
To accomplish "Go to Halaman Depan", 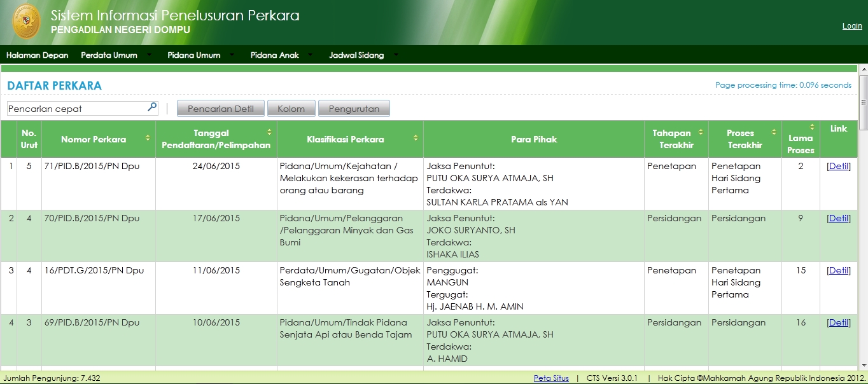I will pyautogui.click(x=38, y=55).
